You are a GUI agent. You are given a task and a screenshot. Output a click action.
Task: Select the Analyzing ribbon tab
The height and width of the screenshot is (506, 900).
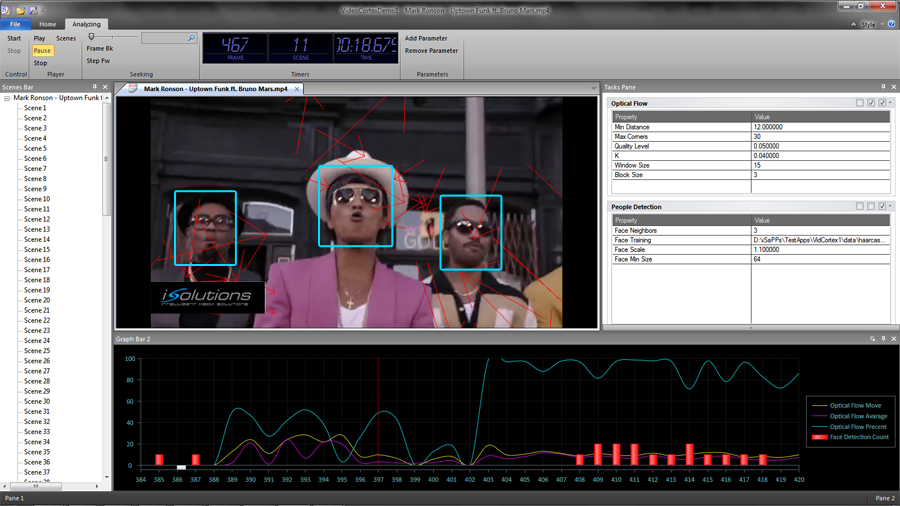(86, 24)
